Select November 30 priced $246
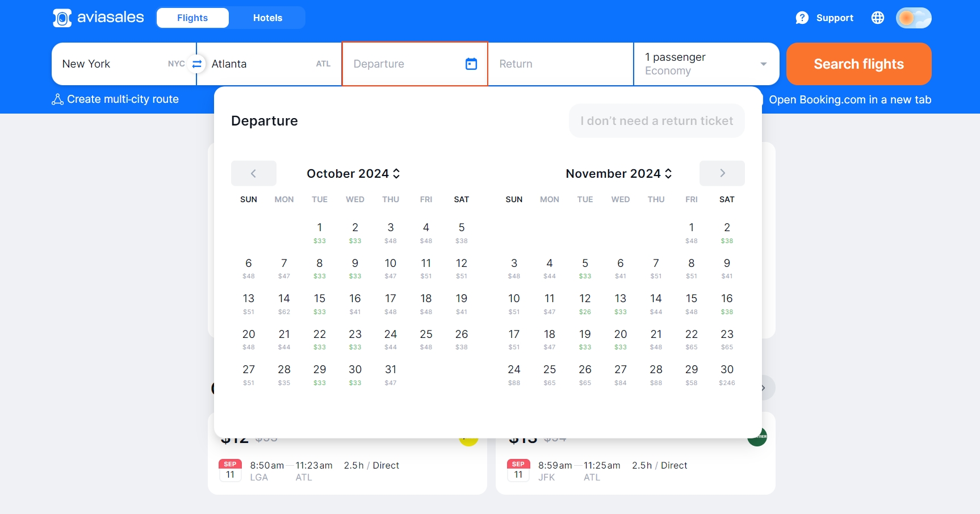 [x=727, y=375]
